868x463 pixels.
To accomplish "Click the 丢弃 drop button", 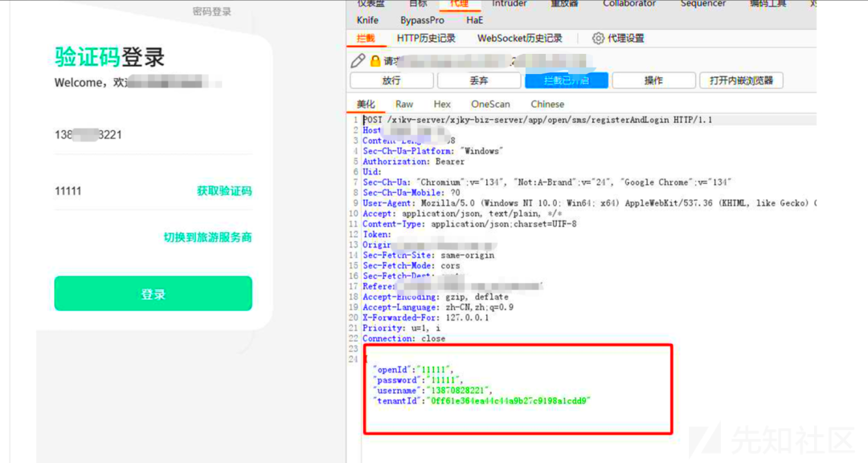I will 479,80.
